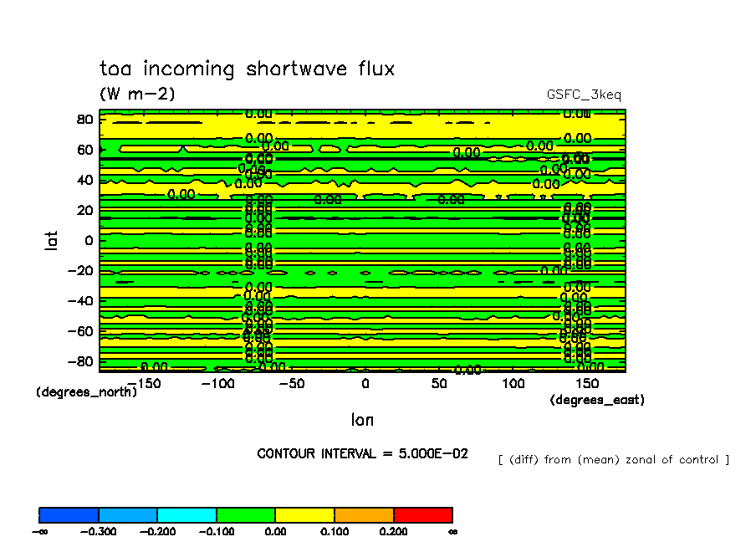
Task: Click the yellow colorbar swatch
Action: tap(305, 515)
